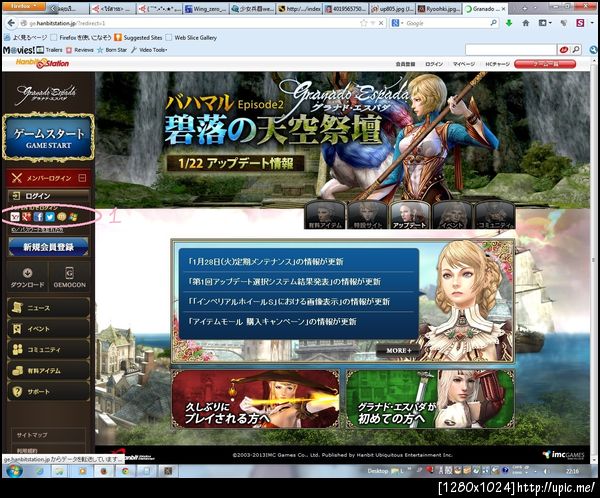Bookmark this page with the star icon
600x498 pixels.
[x=364, y=23]
